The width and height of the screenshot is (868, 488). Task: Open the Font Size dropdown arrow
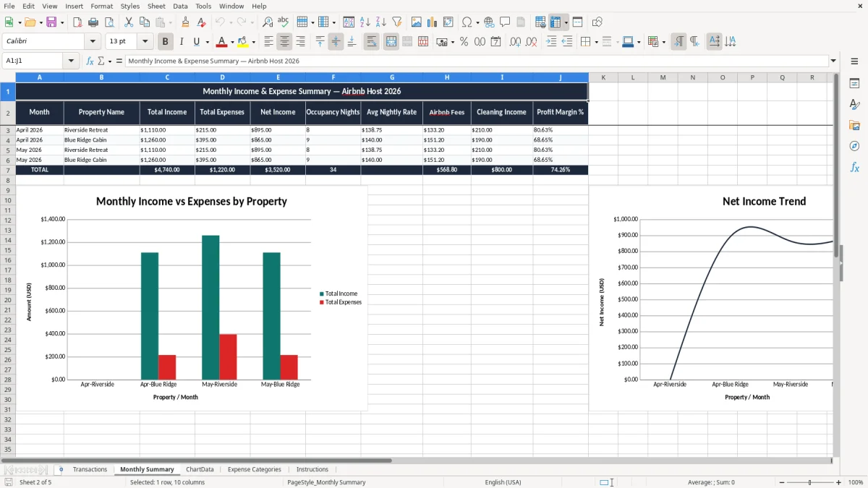[x=145, y=42]
